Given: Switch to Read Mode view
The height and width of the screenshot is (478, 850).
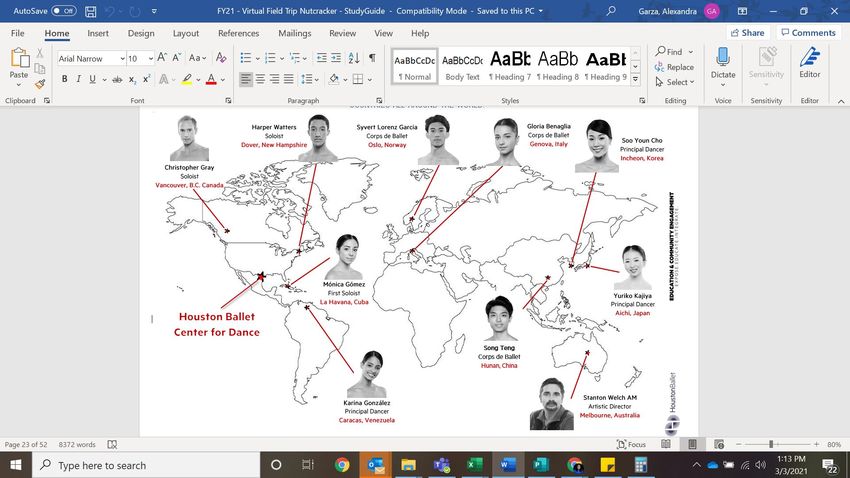Looking at the screenshot, I should coord(666,444).
